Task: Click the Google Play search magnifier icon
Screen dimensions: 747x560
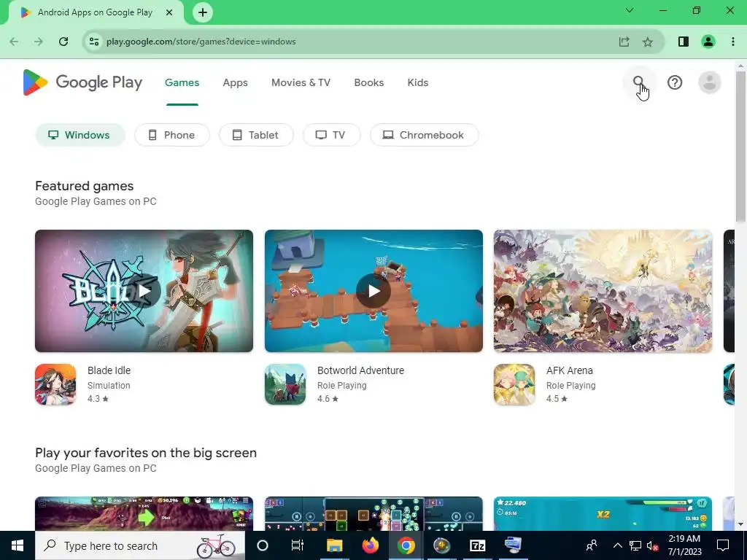Action: click(x=639, y=82)
